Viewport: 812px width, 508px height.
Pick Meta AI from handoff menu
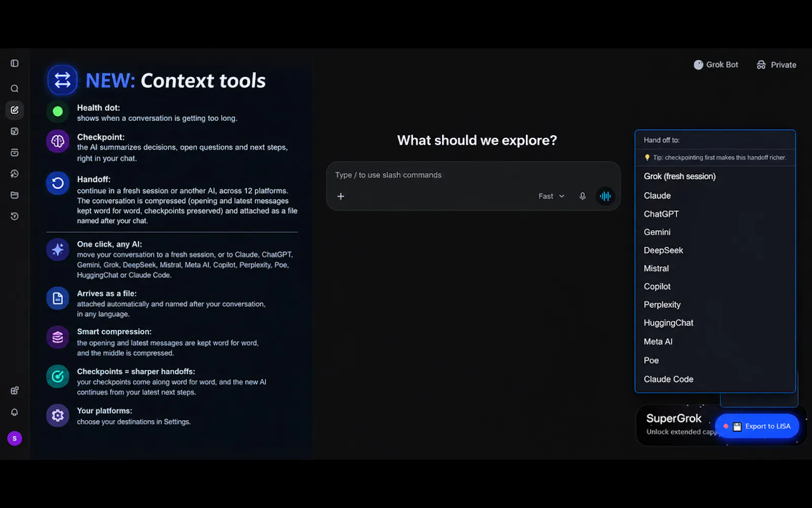click(x=715, y=342)
